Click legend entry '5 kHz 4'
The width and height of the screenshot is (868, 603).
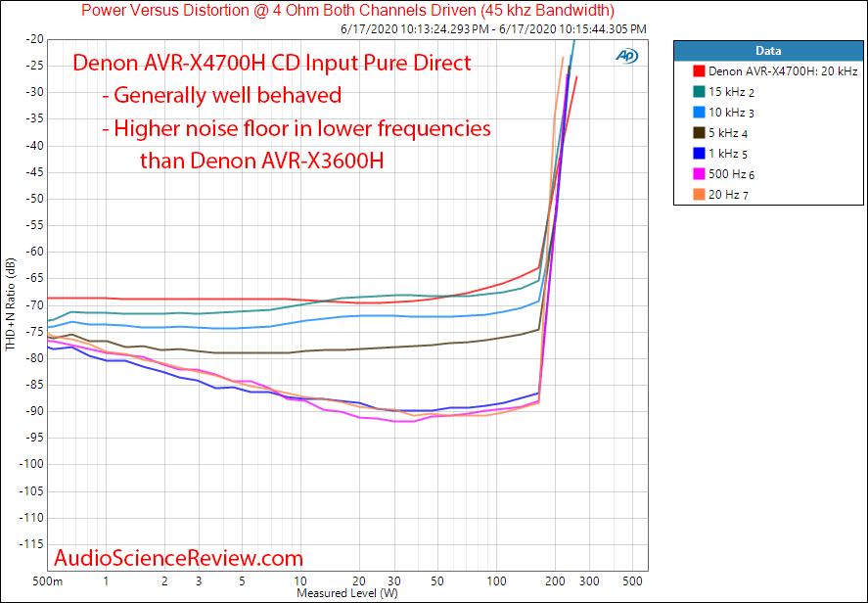coord(728,133)
